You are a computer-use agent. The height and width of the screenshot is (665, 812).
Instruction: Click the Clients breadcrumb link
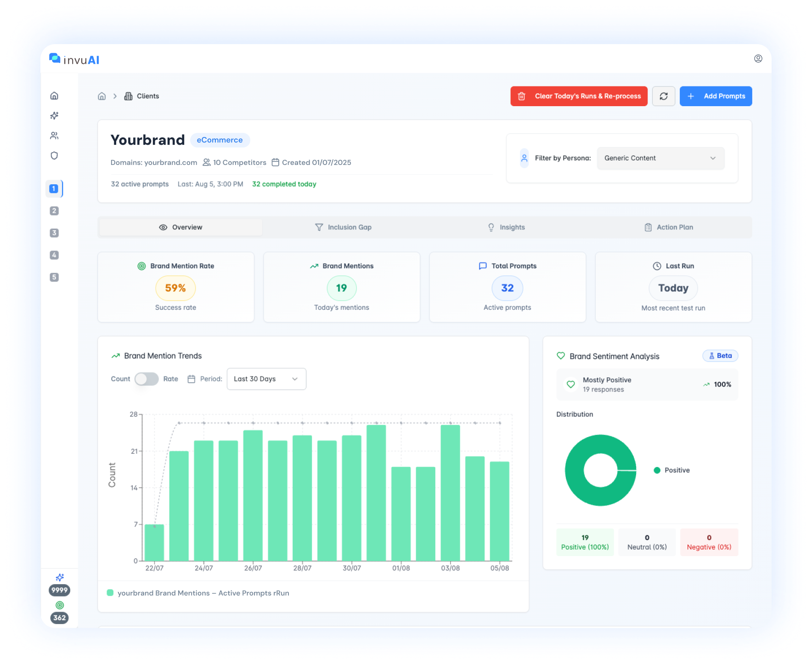tap(147, 96)
